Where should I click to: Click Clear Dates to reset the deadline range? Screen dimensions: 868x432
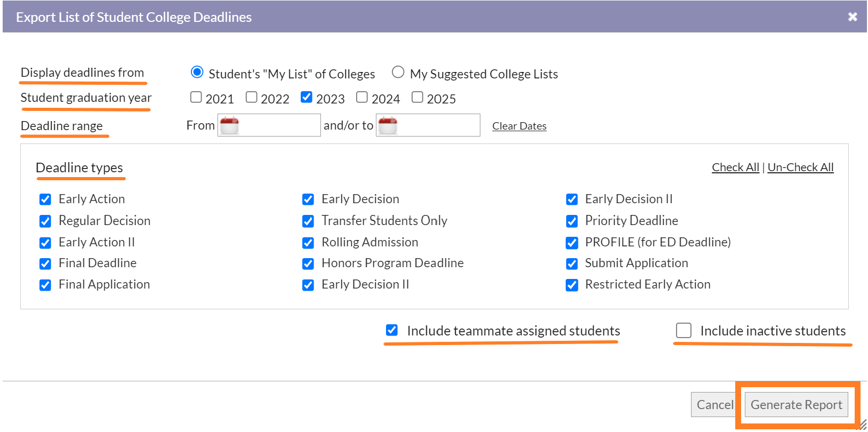(x=519, y=125)
